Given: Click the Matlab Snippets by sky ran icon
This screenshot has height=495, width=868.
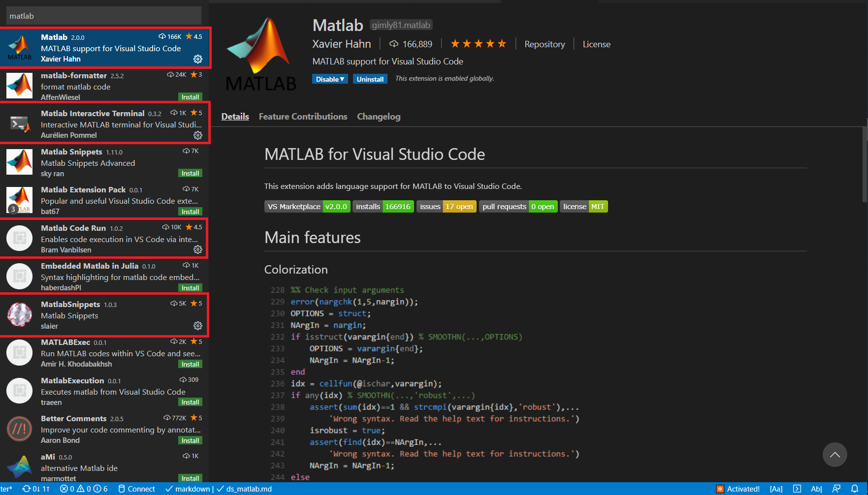Looking at the screenshot, I should (x=20, y=162).
